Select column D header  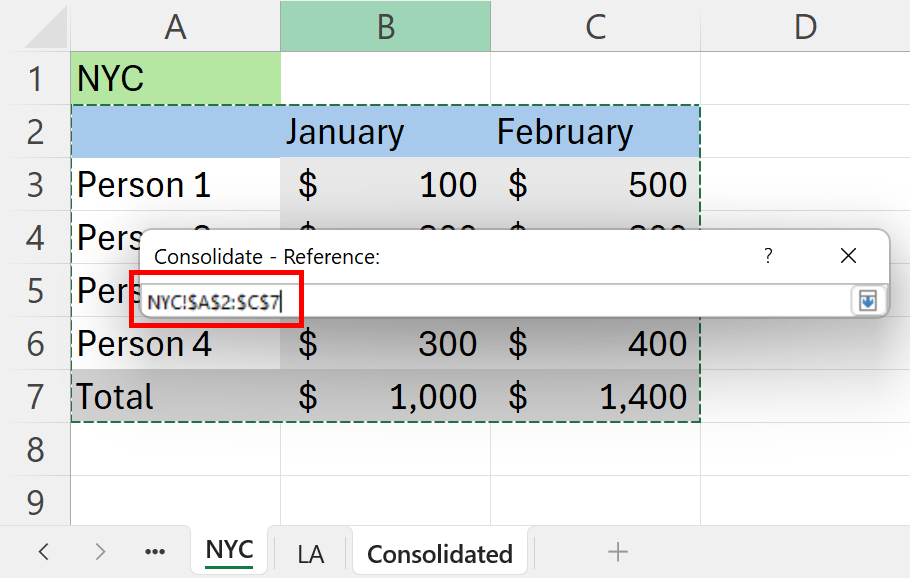(x=805, y=27)
